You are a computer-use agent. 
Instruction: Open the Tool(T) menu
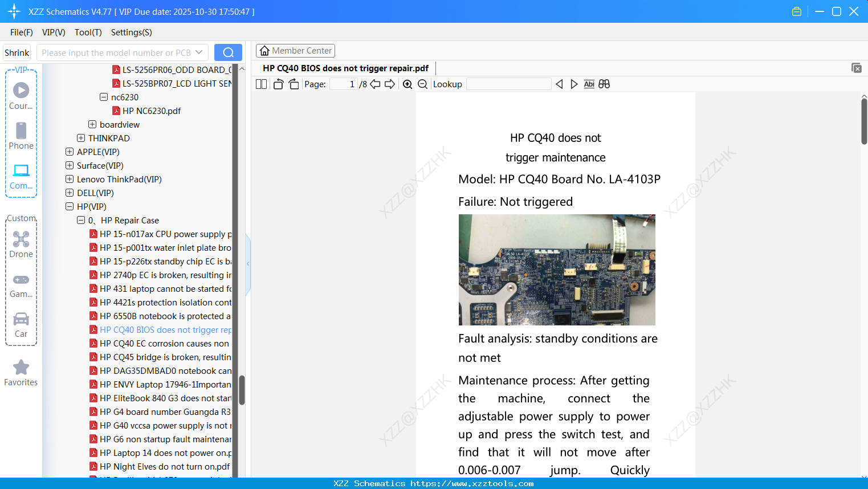click(88, 32)
